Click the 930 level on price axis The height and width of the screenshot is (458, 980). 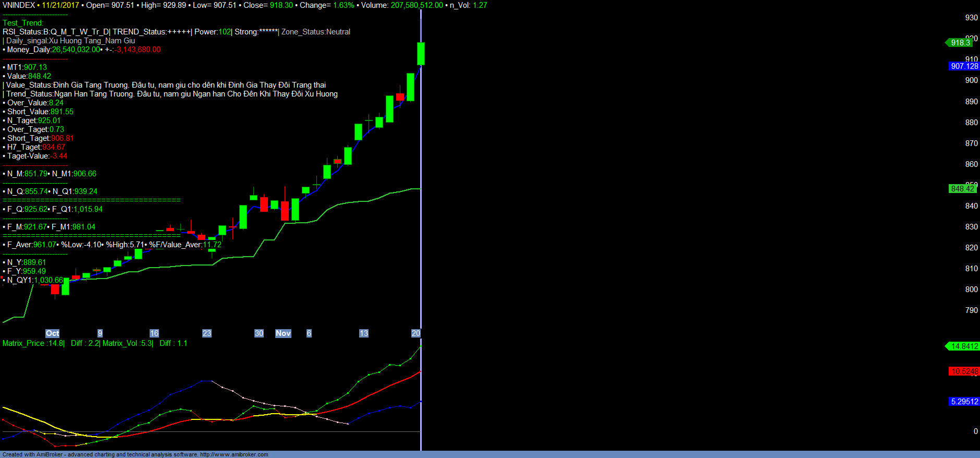(x=971, y=18)
